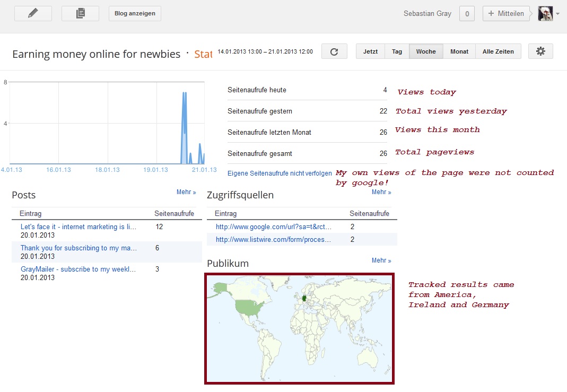Viewport: 567px width, 392px height.
Task: Open the settings gear menu
Action: tap(540, 51)
